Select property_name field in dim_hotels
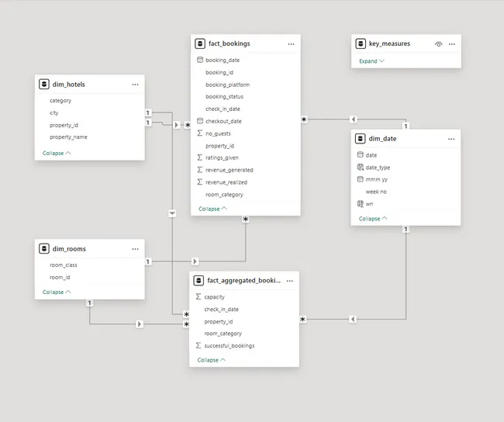Screen dimensions: 504x422 pyautogui.click(x=68, y=137)
